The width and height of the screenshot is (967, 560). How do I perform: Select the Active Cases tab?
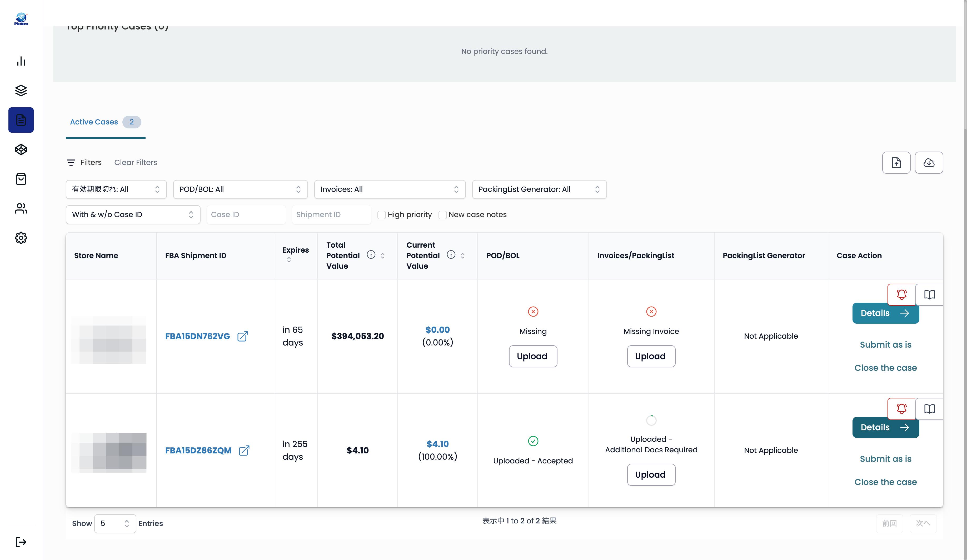106,122
